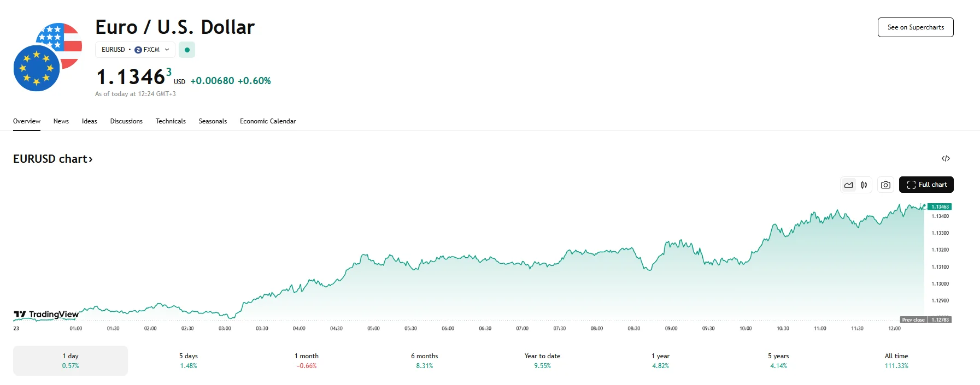980x385 pixels.
Task: Select the All time range
Action: tap(896, 360)
